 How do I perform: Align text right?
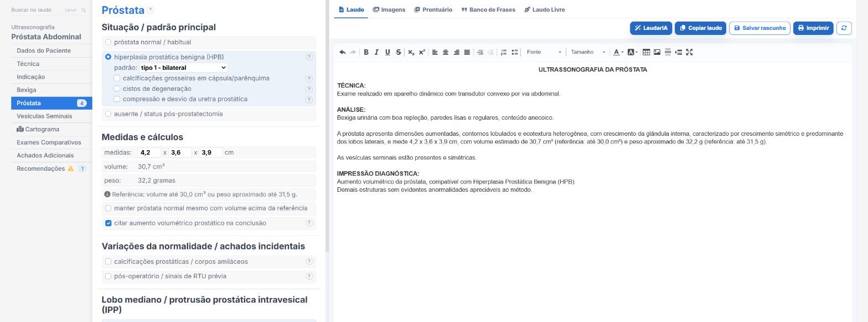(x=456, y=52)
